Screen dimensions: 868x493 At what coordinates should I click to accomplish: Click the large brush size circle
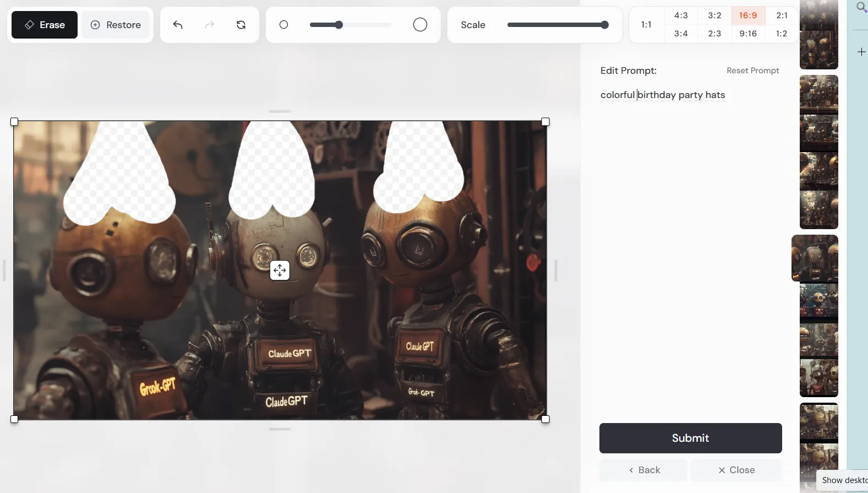[x=420, y=25]
